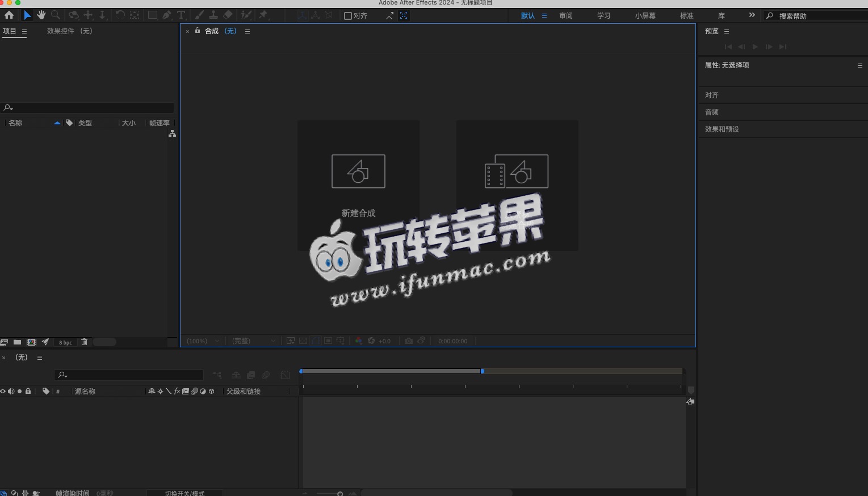Image resolution: width=868 pixels, height=496 pixels.
Task: Open the (完整) resolution dropdown
Action: (x=254, y=341)
